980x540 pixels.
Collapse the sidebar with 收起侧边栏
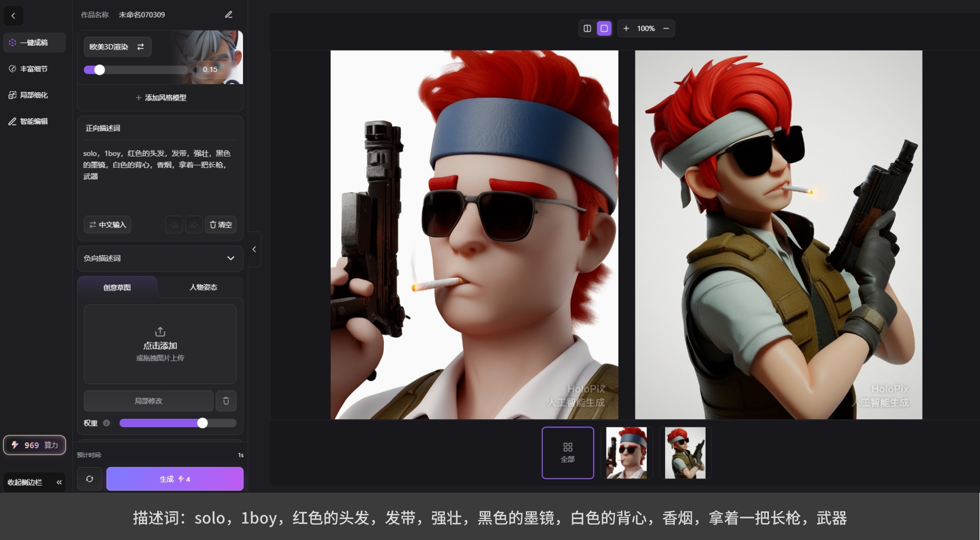pyautogui.click(x=34, y=483)
